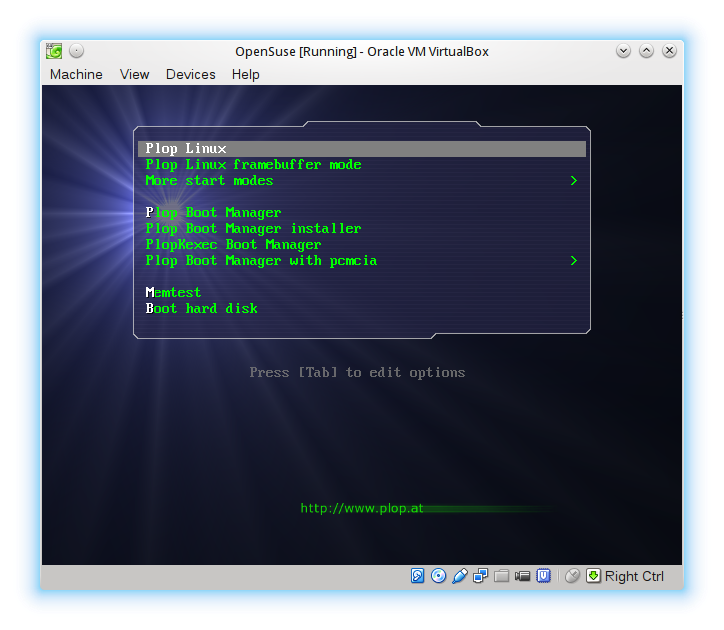Image resolution: width=724 pixels, height=630 pixels.
Task: Click the CPU virtualization chip status icon
Action: 543,575
